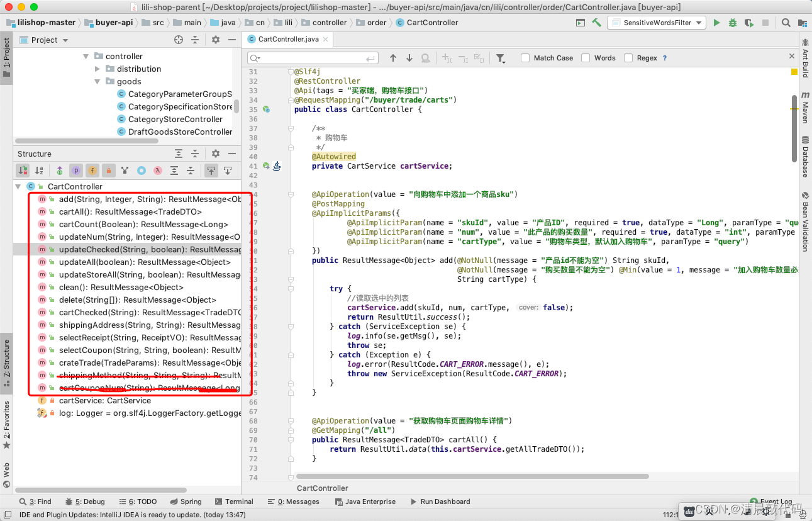Screen dimensions: 812x521
Task: Expand the distribution folder in tree
Action: tap(97, 69)
